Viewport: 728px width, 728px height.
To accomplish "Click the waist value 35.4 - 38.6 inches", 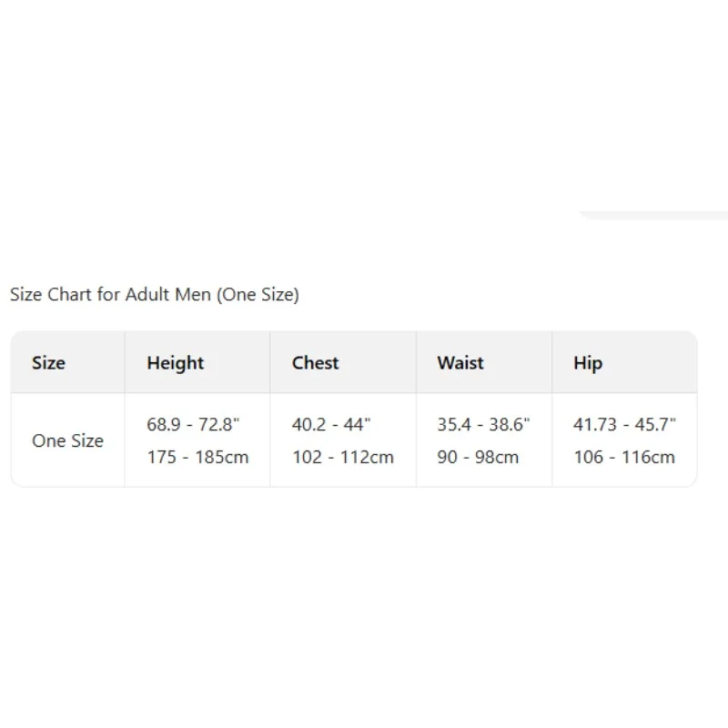I will (x=483, y=424).
